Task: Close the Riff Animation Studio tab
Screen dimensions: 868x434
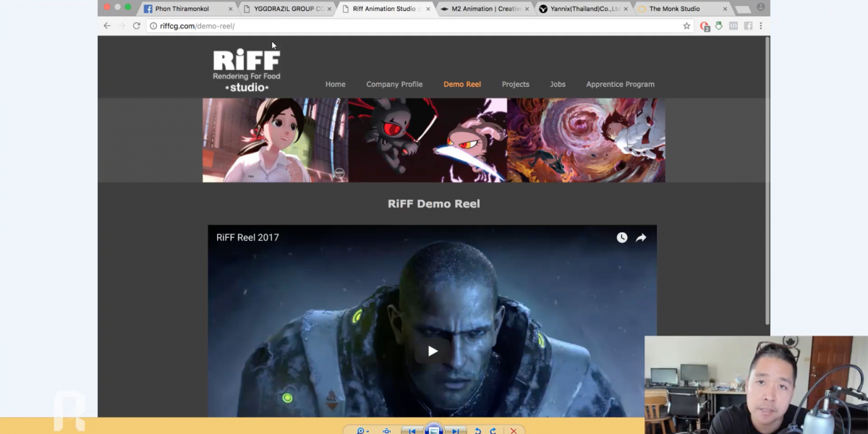Action: pyautogui.click(x=428, y=9)
